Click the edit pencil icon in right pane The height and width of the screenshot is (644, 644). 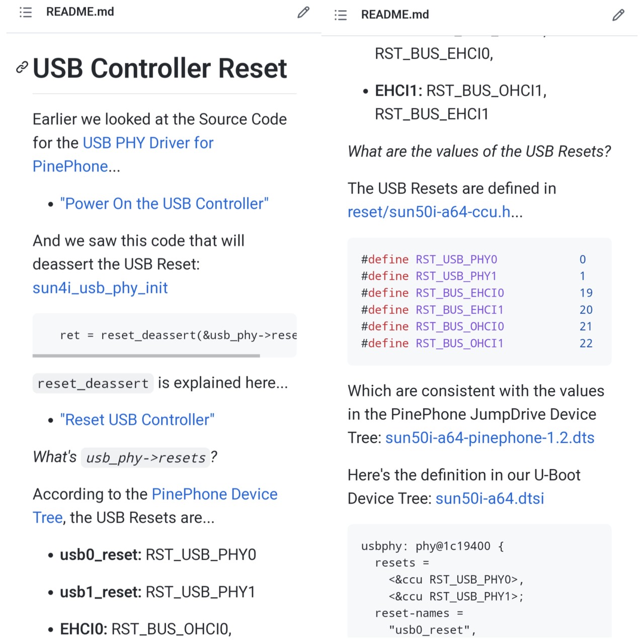(618, 15)
